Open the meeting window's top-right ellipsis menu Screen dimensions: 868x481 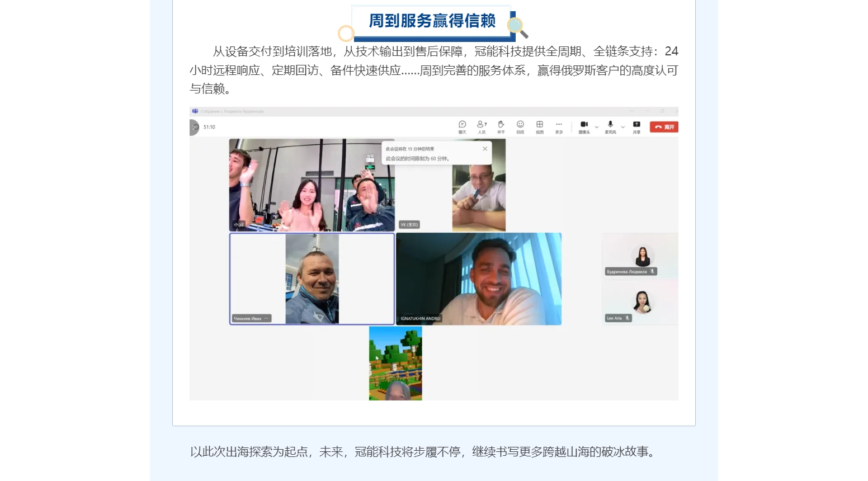point(631,111)
